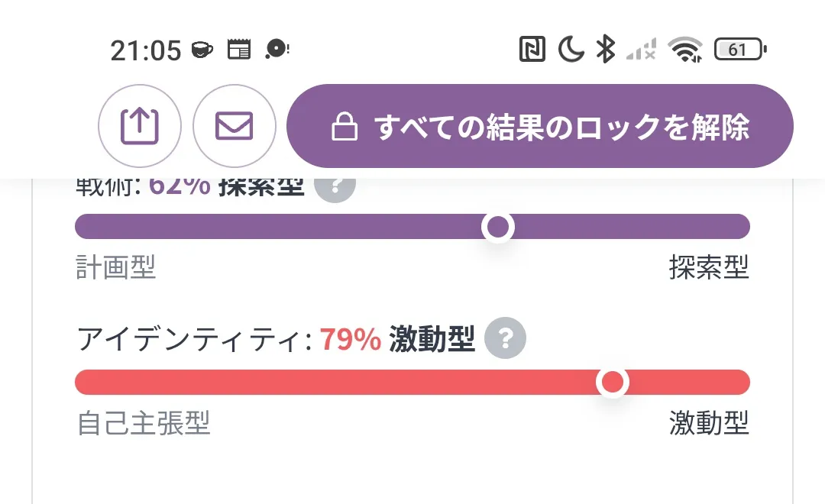Viewport: 825px width, 504px height.
Task: Tap the 激動型 label under red slider
Action: point(708,422)
